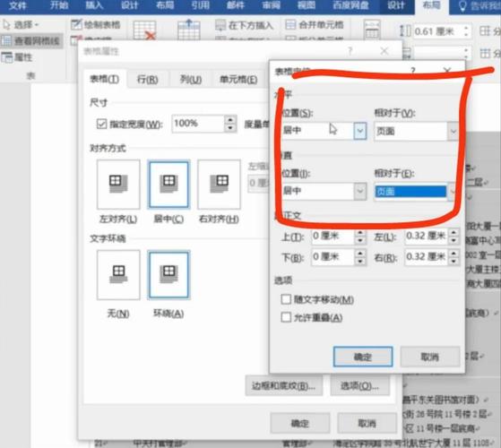Click the 下(B) spinner arrows
The image size is (501, 448).
(360, 257)
